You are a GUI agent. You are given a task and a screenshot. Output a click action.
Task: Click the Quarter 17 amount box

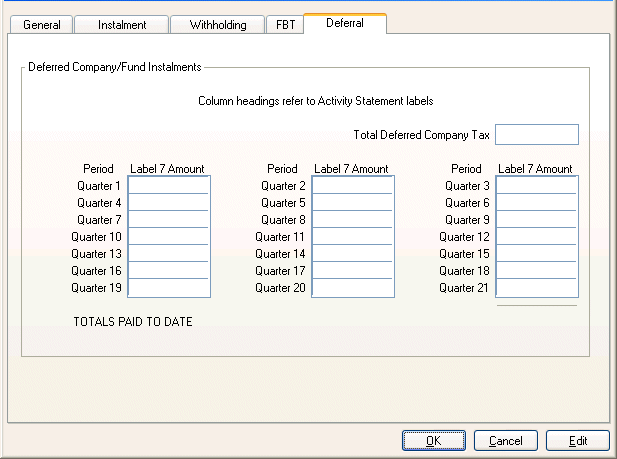tap(352, 271)
